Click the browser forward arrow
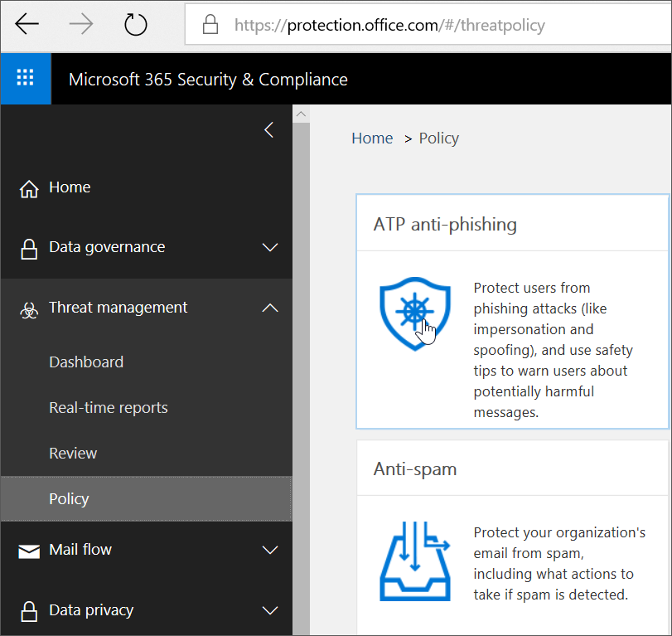 pyautogui.click(x=81, y=24)
